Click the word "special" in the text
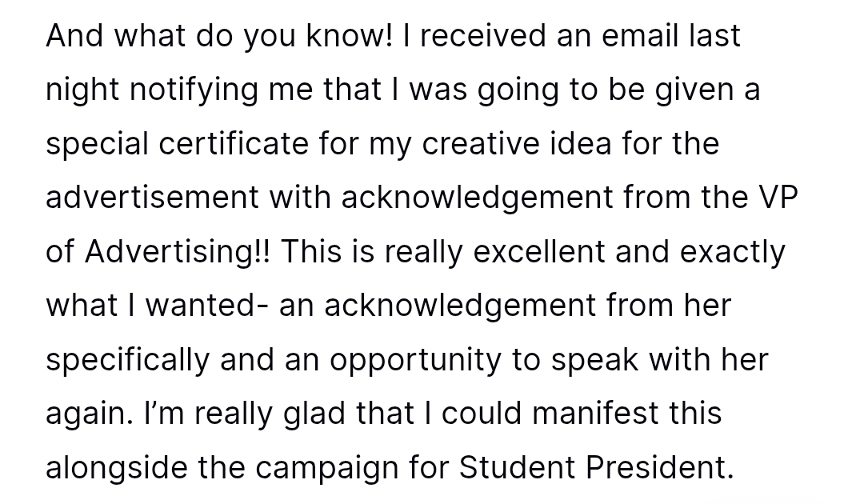Viewport: 864px width, 504px height. [97, 144]
